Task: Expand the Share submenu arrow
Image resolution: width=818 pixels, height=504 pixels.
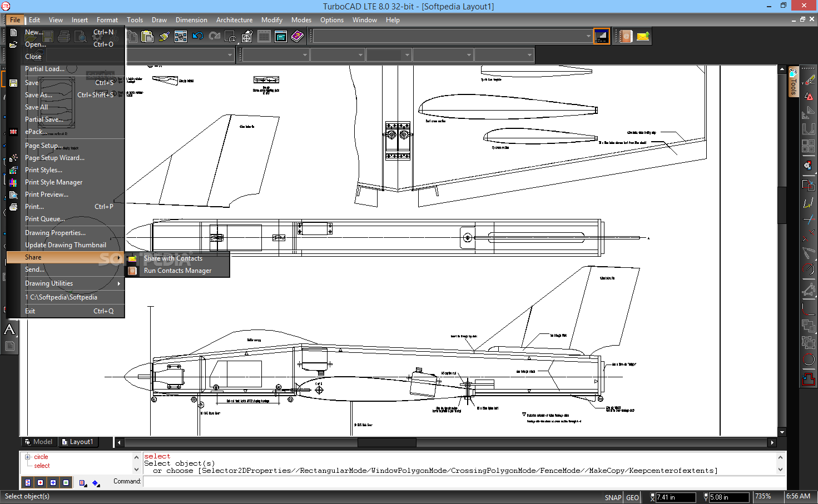Action: pyautogui.click(x=119, y=257)
